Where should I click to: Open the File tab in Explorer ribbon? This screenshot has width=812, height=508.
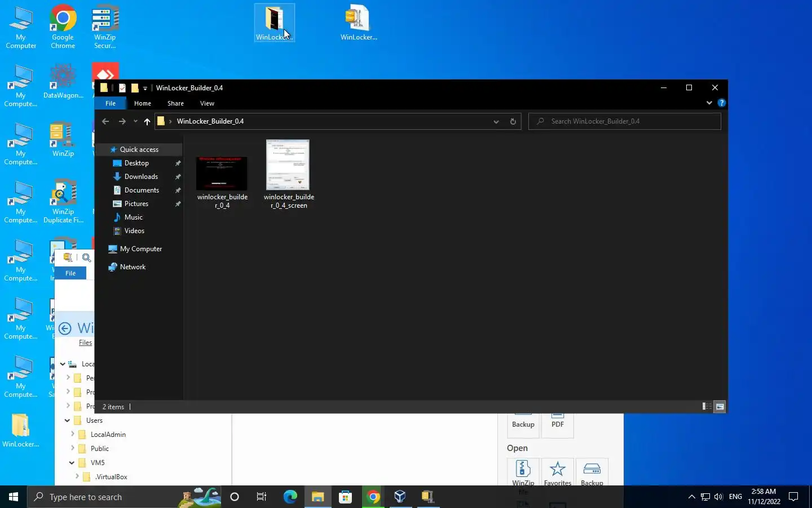pyautogui.click(x=111, y=103)
